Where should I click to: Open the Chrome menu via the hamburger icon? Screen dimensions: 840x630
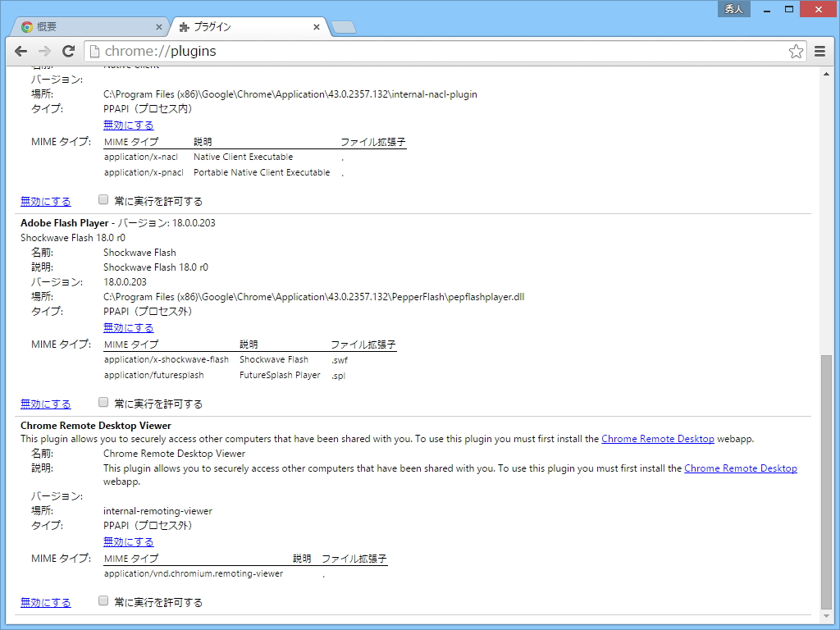pyautogui.click(x=819, y=51)
